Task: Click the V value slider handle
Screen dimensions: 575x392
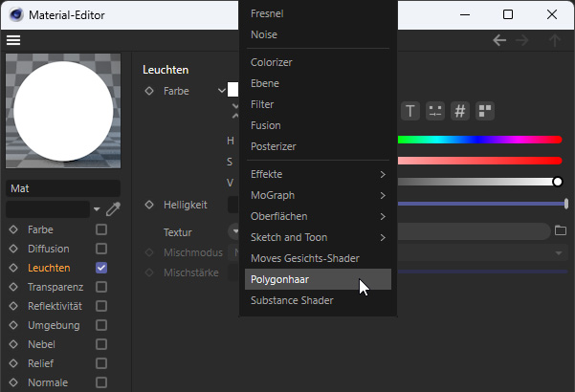Action: 557,182
